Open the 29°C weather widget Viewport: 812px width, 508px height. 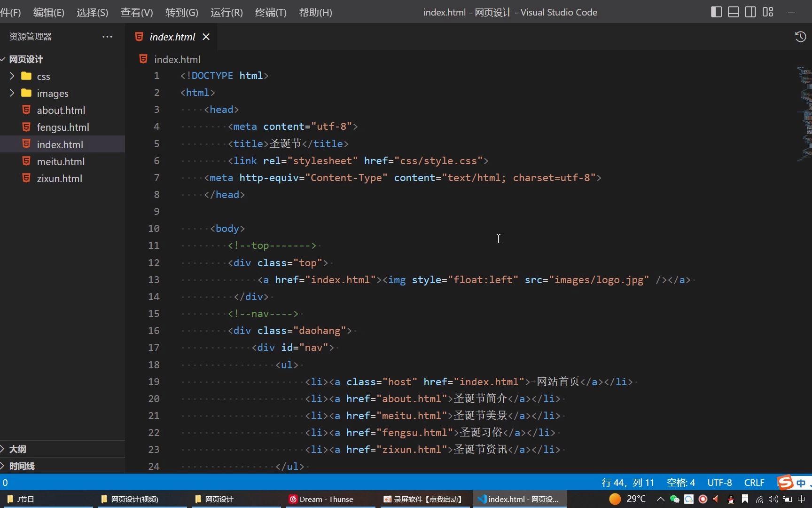pyautogui.click(x=627, y=499)
